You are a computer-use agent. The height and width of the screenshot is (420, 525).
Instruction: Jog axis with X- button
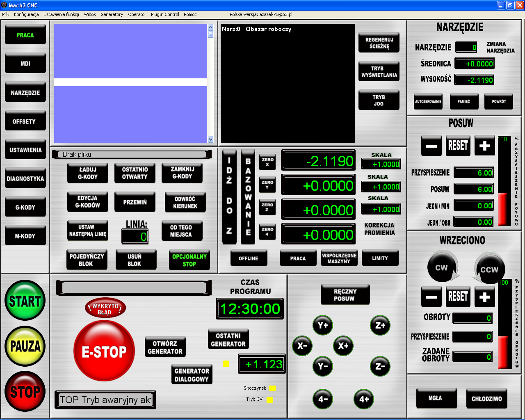[x=302, y=346]
